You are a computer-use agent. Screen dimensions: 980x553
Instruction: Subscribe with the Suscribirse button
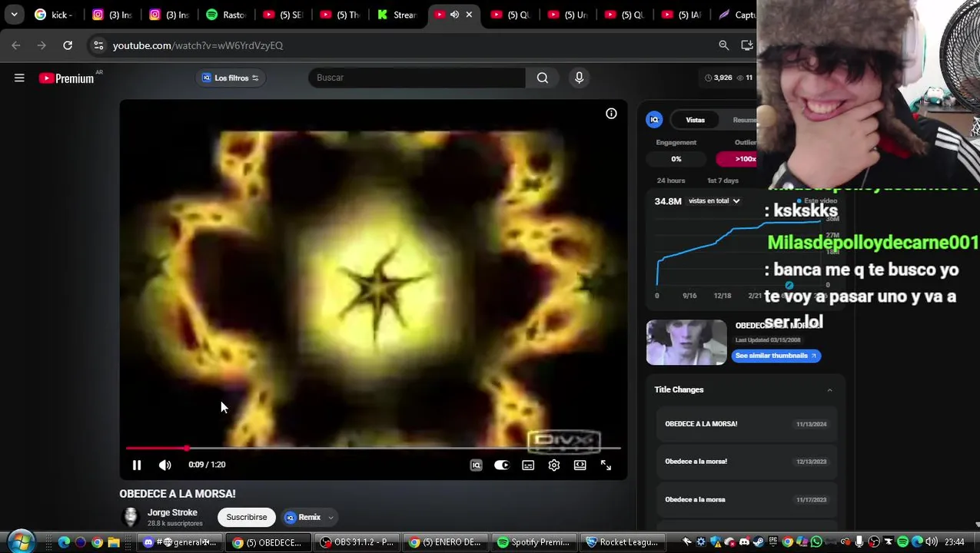(x=247, y=518)
